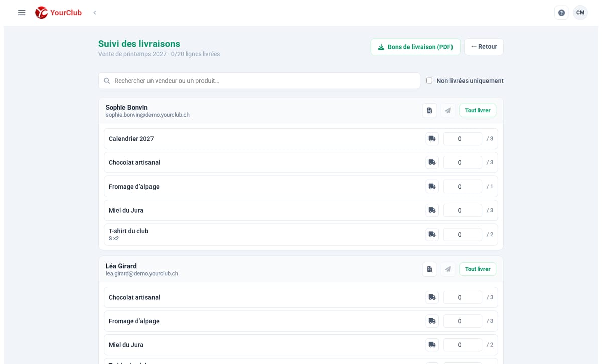Viewport: 602px width, 364px height.
Task: Click truck icon for Léa's Fromage d'alpage
Action: 432,321
